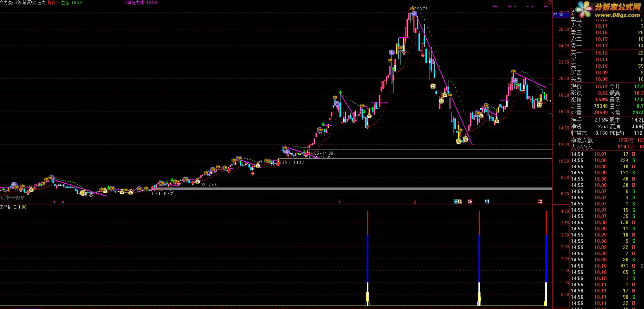This screenshot has width=644, height=309.
Task: Click the 财 marker on the bottom axis
Action: point(487,202)
